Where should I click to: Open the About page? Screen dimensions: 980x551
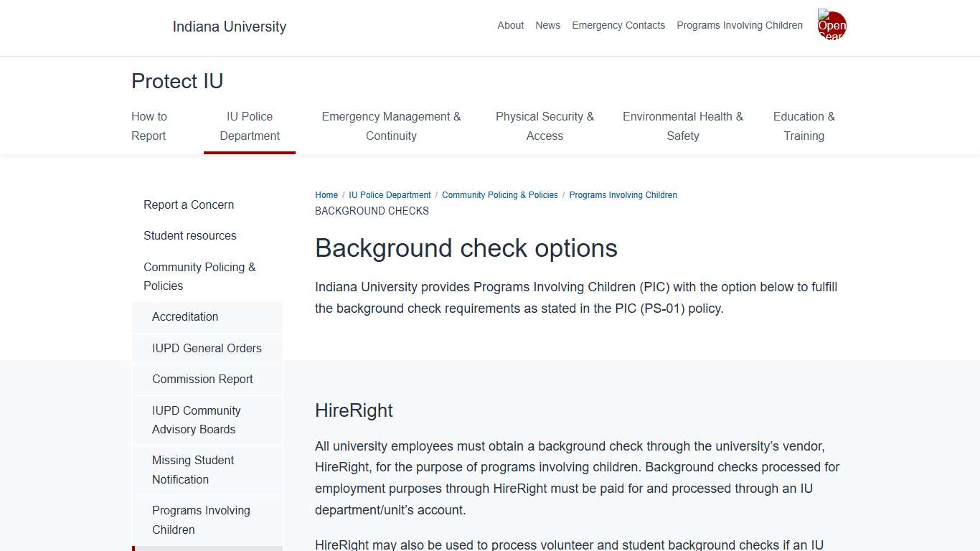pyautogui.click(x=510, y=25)
